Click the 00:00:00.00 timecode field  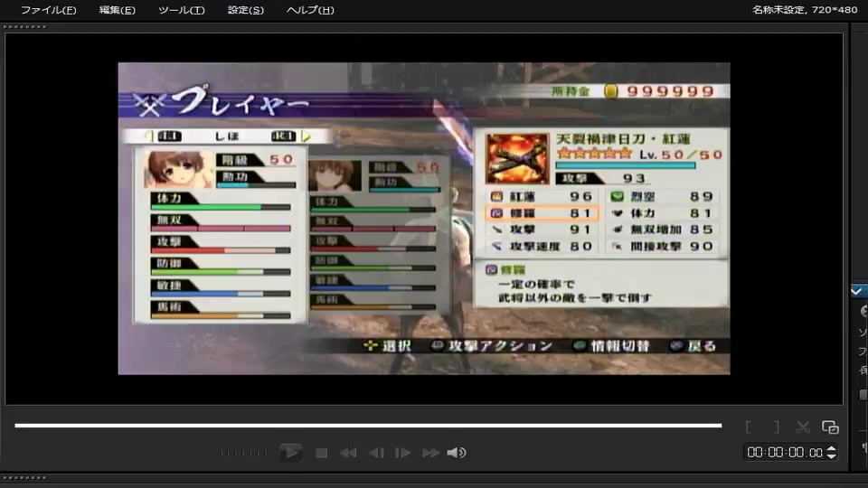[x=785, y=453]
